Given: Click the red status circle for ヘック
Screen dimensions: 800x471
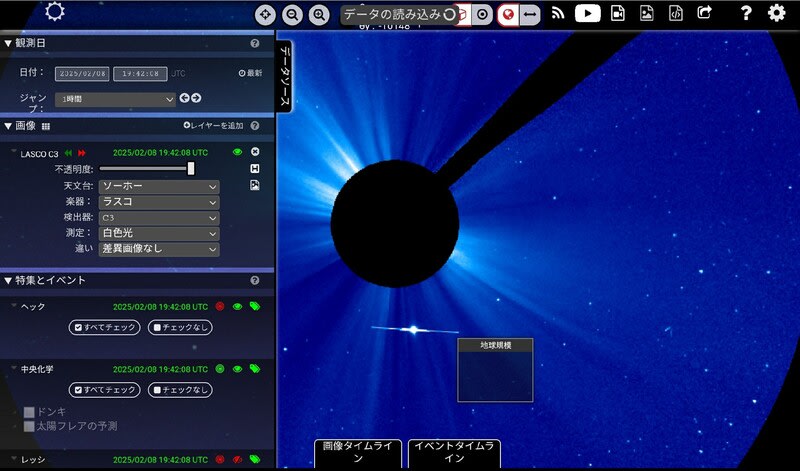Looking at the screenshot, I should pyautogui.click(x=220, y=307).
